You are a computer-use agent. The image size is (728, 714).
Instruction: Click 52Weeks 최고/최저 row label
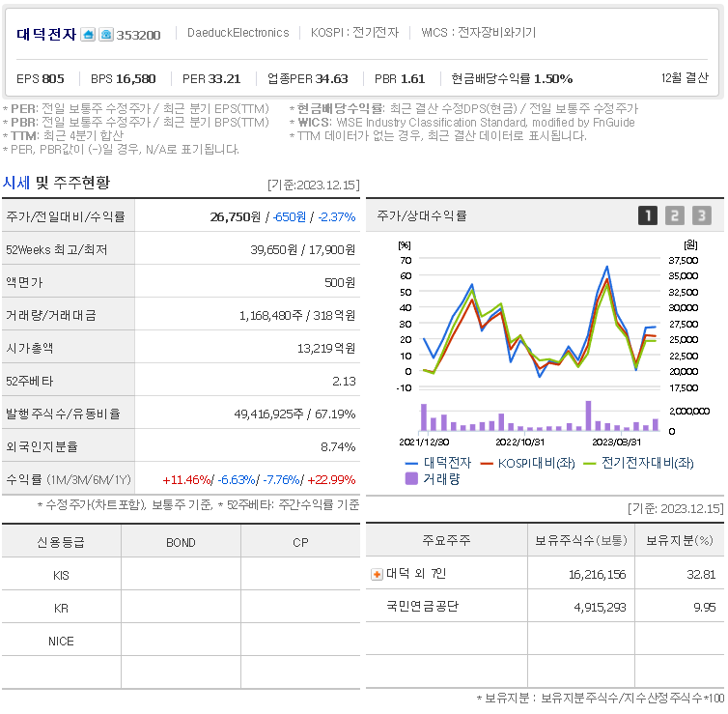pyautogui.click(x=57, y=250)
